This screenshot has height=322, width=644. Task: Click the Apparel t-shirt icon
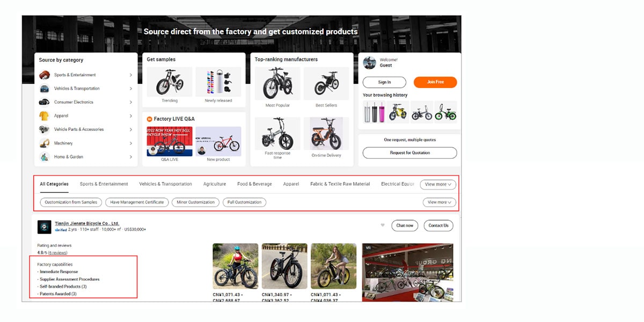click(x=45, y=116)
